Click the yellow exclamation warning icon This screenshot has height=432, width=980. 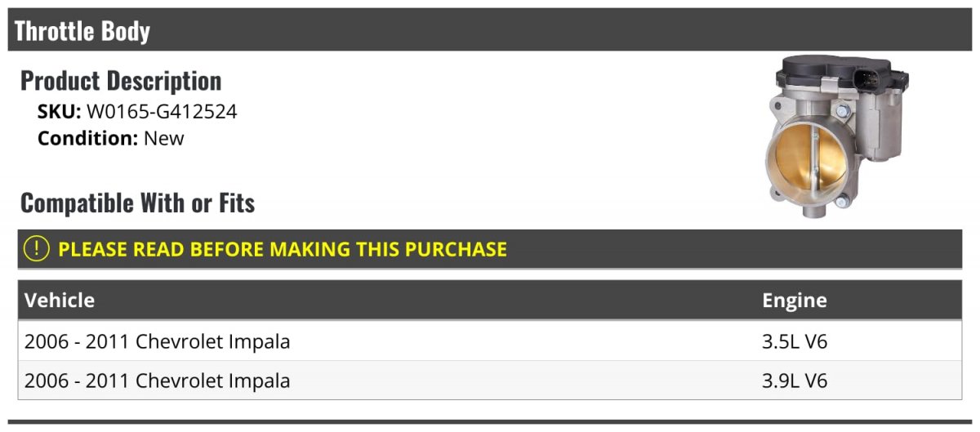pos(36,249)
